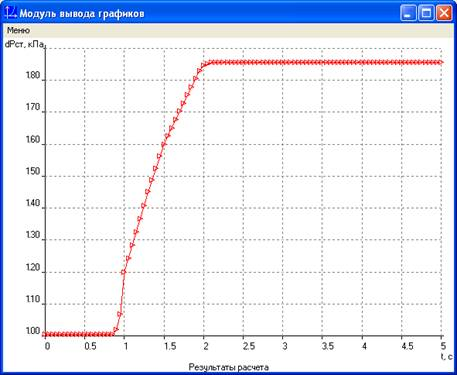Viewport: 457px width, 375px height.
Task: Click the 150 tick on the vertical axis
Action: pyautogui.click(x=33, y=171)
